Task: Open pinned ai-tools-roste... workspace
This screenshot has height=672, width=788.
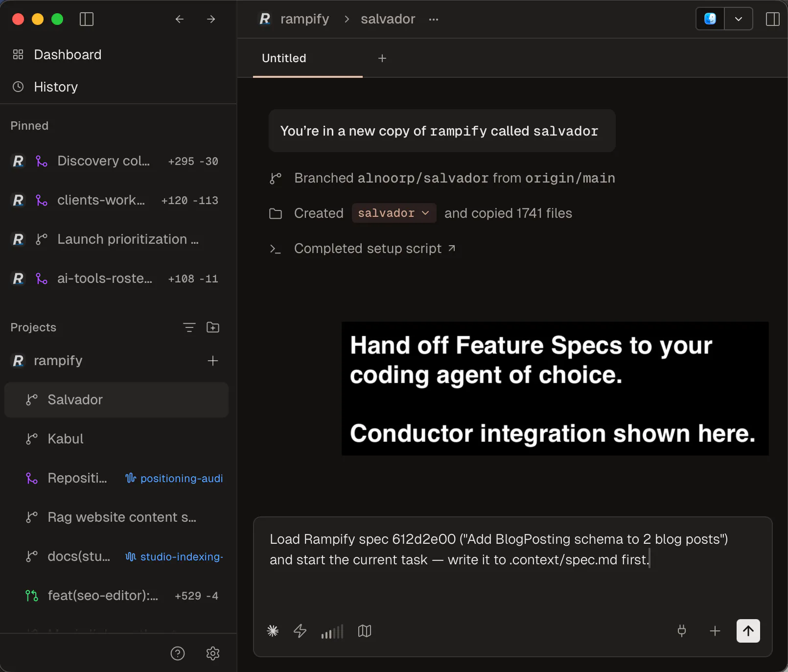Action: (x=116, y=278)
